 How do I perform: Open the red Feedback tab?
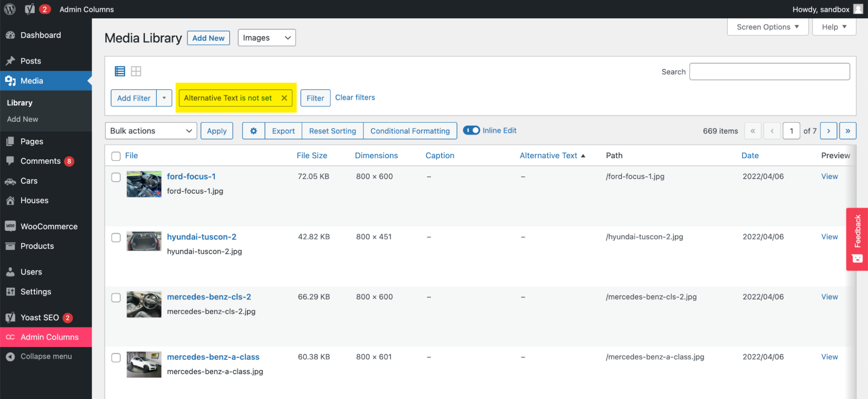click(x=857, y=239)
